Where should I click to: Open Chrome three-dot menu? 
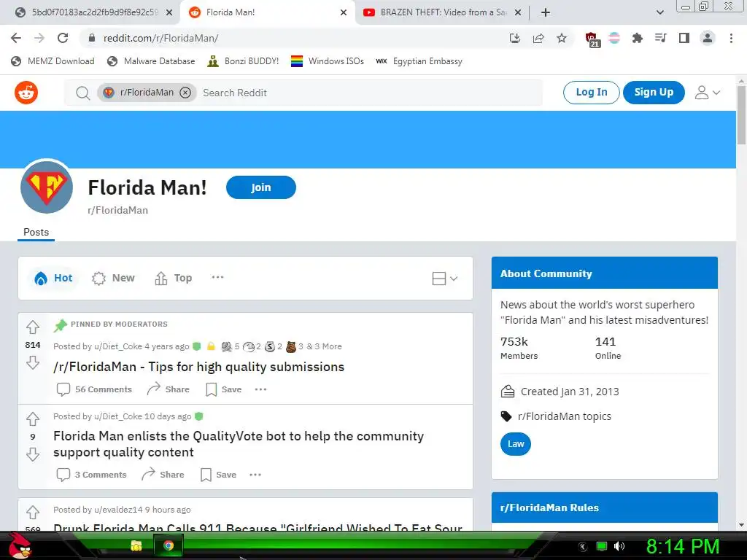coord(731,38)
